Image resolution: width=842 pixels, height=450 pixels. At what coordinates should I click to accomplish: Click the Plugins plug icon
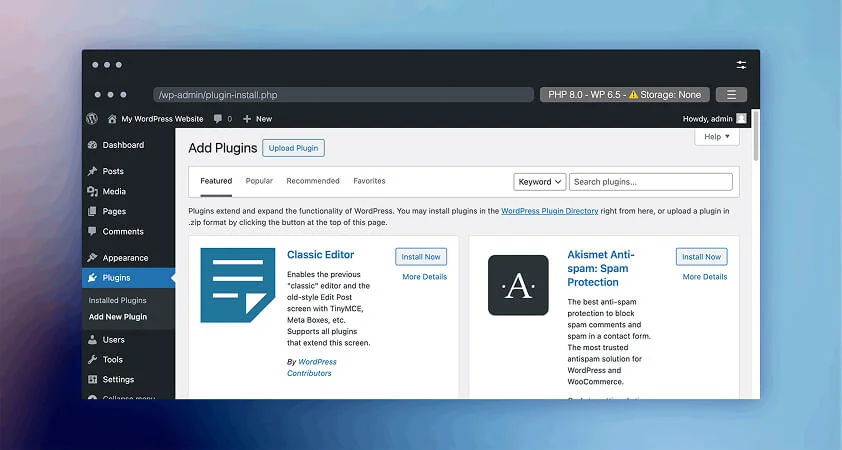92,278
